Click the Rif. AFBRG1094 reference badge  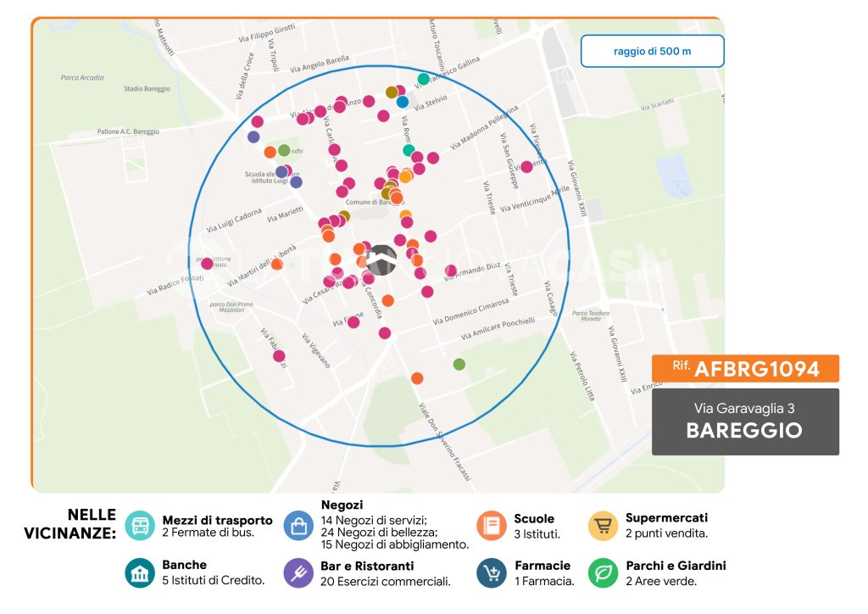point(745,368)
